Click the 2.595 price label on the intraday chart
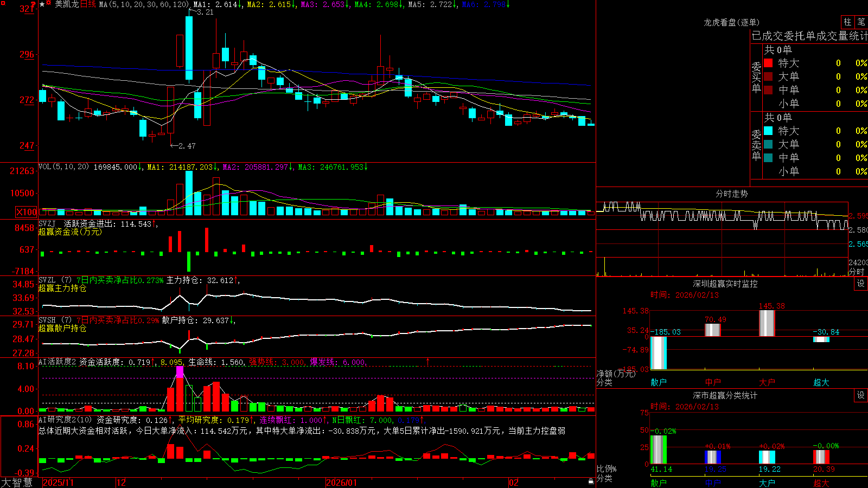 click(x=858, y=216)
